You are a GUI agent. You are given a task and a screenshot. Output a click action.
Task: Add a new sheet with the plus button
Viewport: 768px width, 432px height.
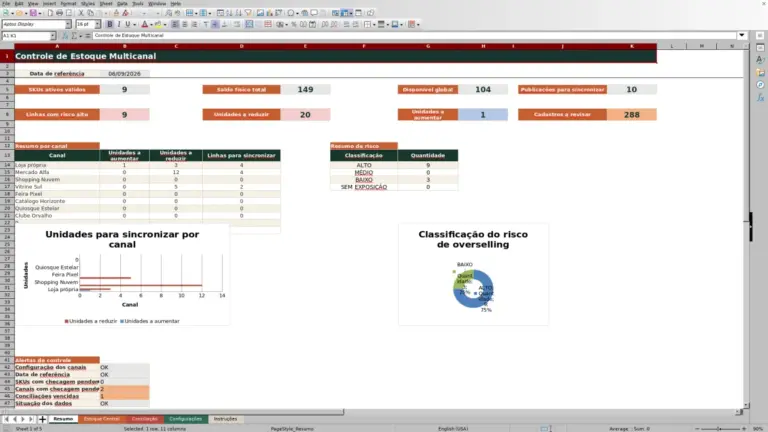[x=42, y=419]
